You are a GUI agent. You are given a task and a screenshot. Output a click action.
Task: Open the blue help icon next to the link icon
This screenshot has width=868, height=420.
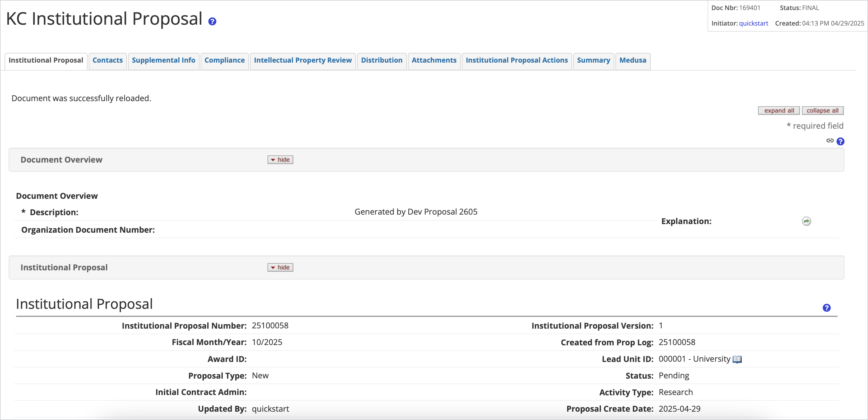(840, 141)
